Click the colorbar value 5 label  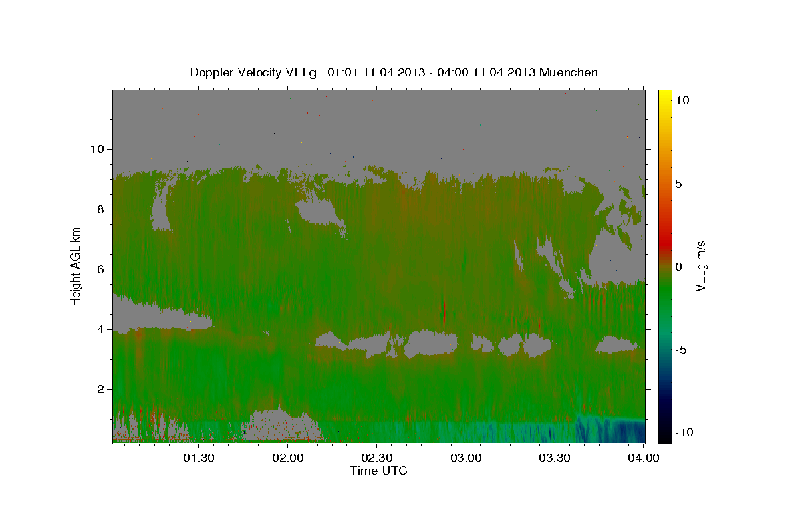[679, 184]
